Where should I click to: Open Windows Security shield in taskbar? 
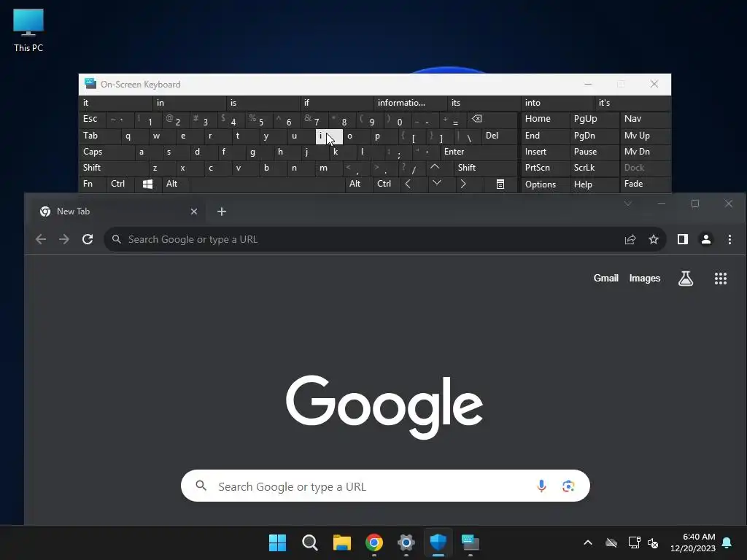pos(438,542)
